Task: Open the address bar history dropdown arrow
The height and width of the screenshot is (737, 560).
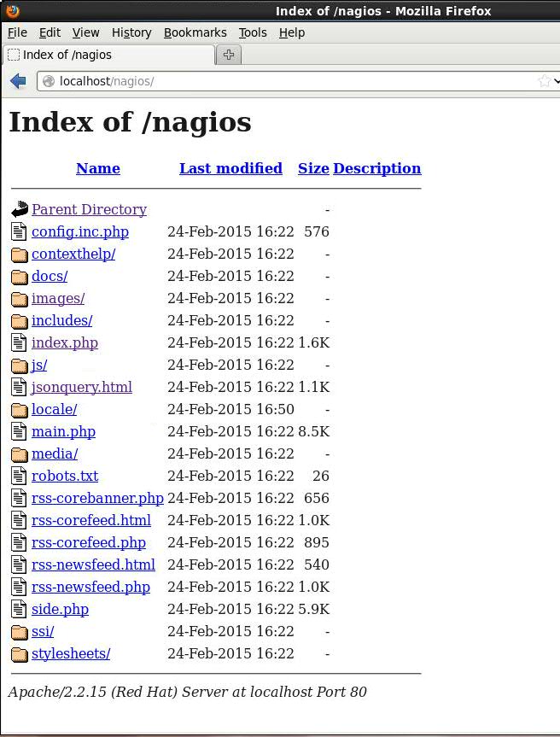Action: click(x=557, y=81)
